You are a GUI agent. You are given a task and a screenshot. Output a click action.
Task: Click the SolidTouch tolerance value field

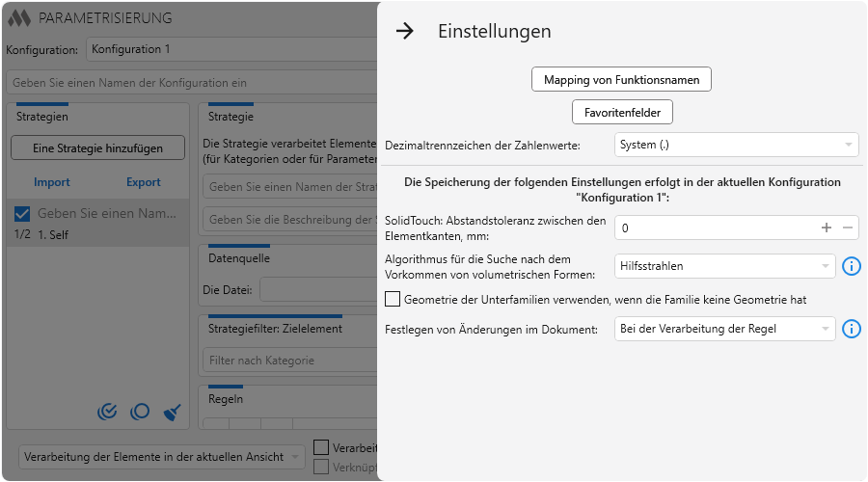tap(714, 228)
